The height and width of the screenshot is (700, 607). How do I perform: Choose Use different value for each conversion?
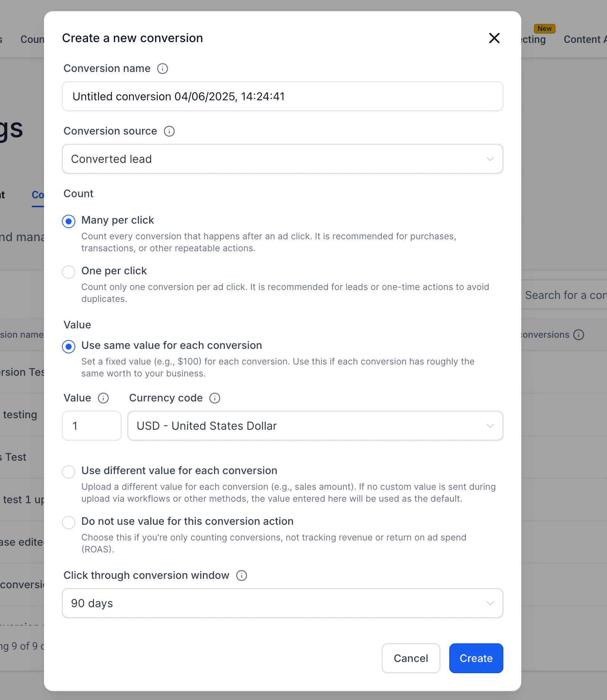(69, 472)
